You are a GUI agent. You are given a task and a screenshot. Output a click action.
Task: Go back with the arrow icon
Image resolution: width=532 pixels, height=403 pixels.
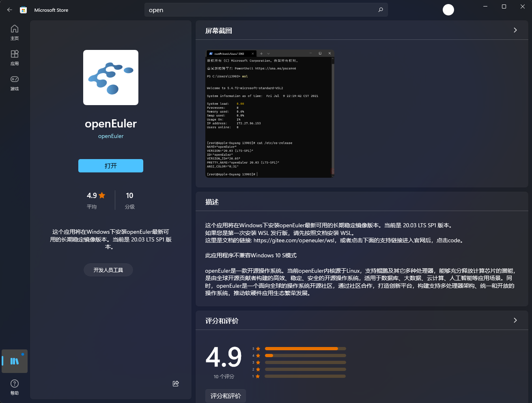point(10,10)
